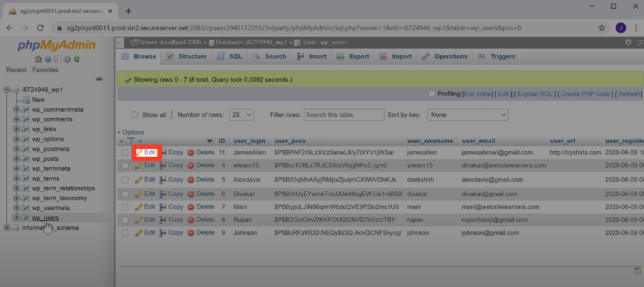The width and height of the screenshot is (644, 287).
Task: Select checkbox for Johnson row
Action: coord(125,233)
